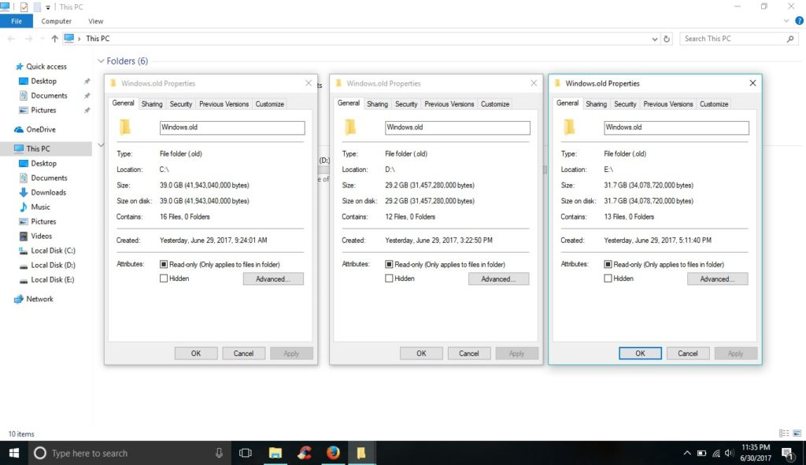The image size is (806, 465).
Task: Open the Quick access star icon
Action: pos(20,66)
